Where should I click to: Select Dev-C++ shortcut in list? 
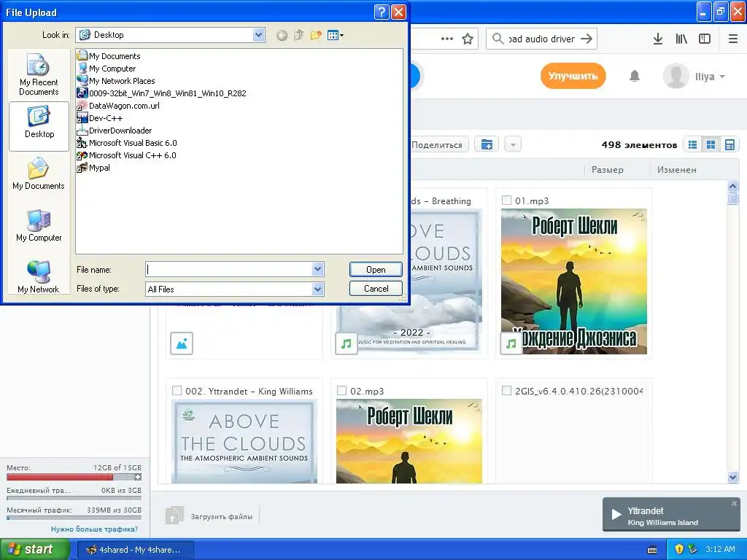[x=99, y=118]
